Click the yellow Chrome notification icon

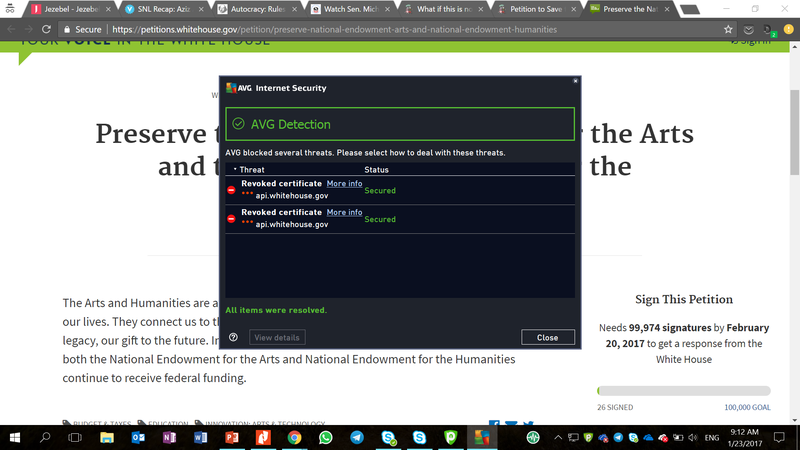(x=789, y=30)
